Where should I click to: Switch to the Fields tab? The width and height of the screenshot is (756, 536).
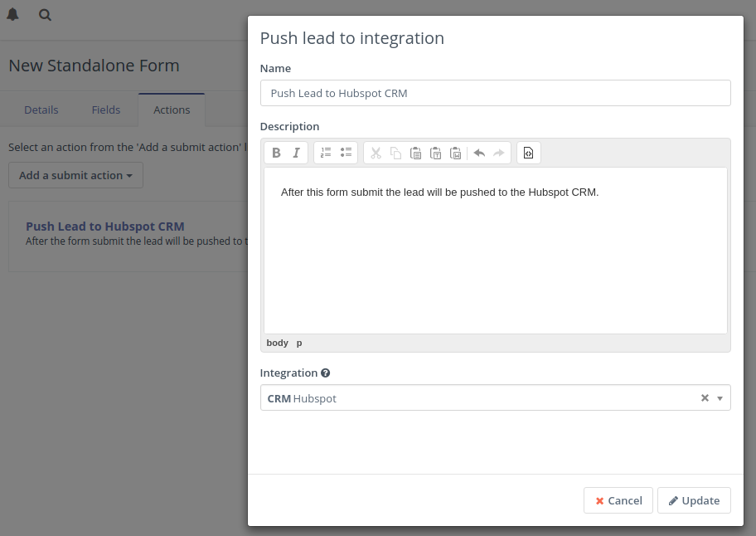pos(106,109)
